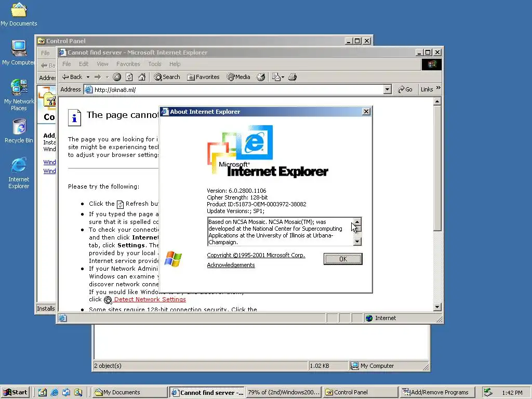Click the Home toolbar icon
The image size is (532, 399).
click(x=142, y=77)
